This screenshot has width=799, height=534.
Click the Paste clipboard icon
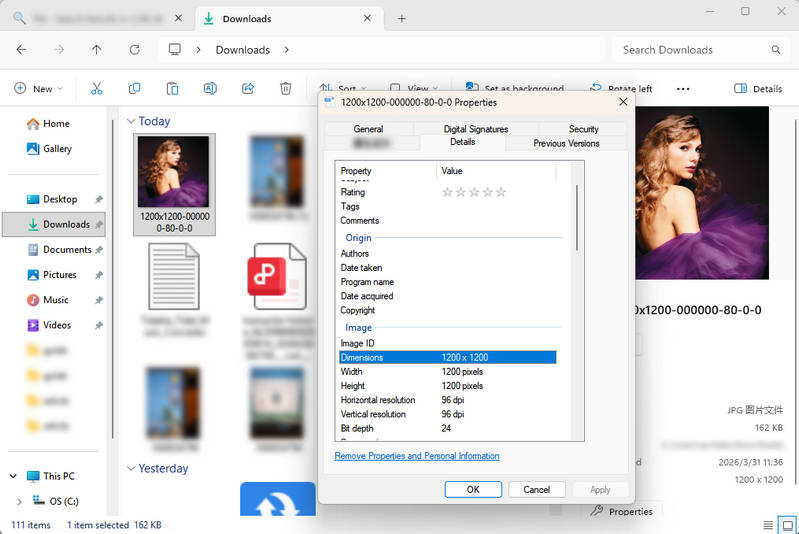(x=172, y=88)
